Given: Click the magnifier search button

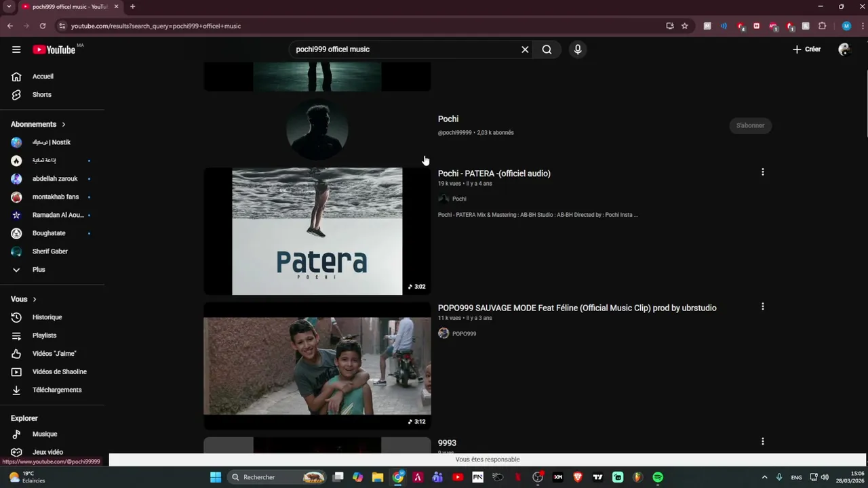Looking at the screenshot, I should click(x=547, y=49).
